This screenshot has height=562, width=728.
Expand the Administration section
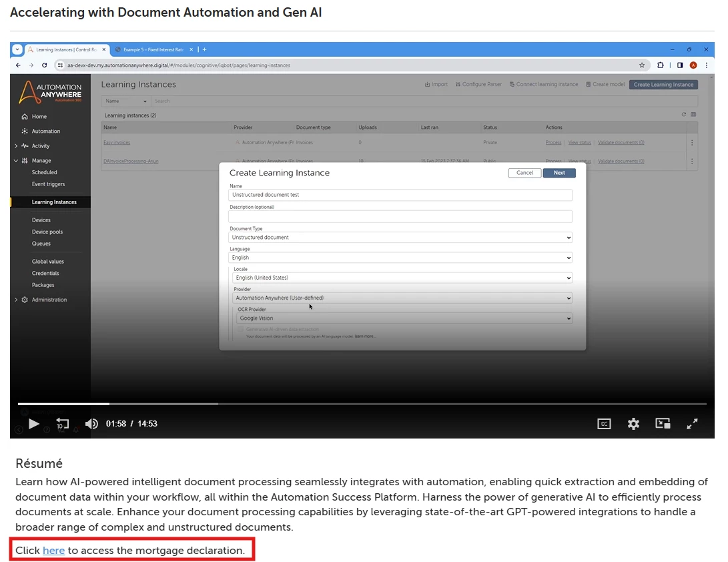[16, 300]
